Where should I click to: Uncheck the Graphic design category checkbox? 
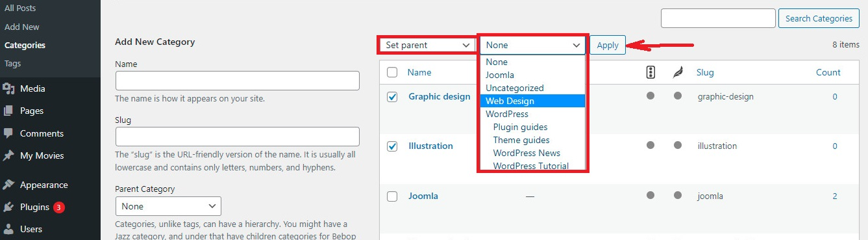pyautogui.click(x=392, y=97)
